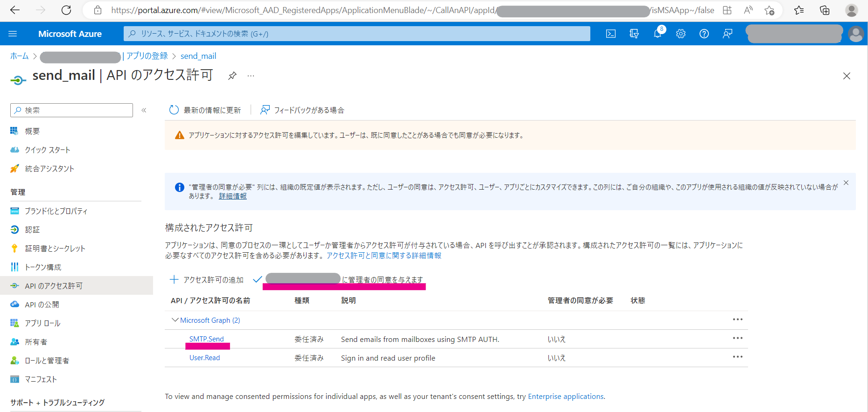This screenshot has height=412, width=868.
Task: Open the feedback icon in top bar
Action: (728, 34)
